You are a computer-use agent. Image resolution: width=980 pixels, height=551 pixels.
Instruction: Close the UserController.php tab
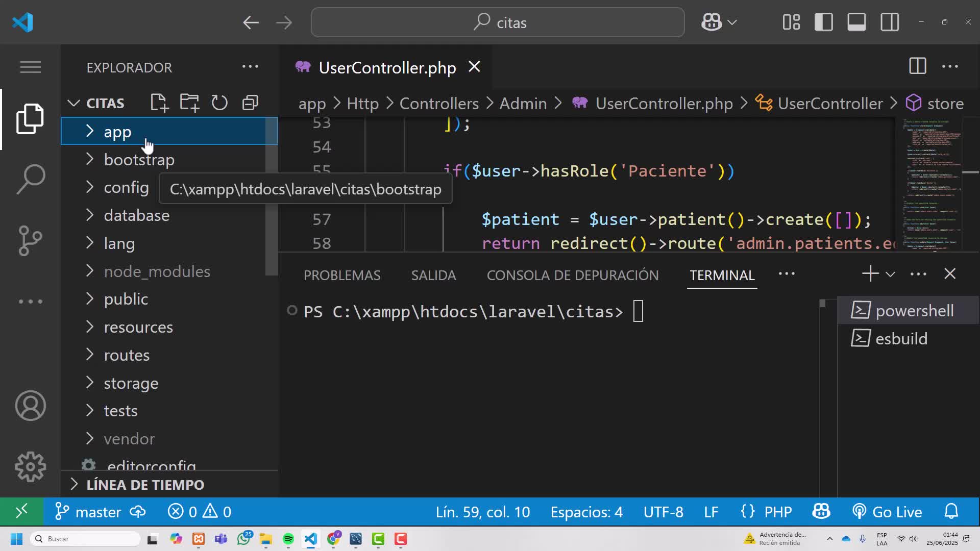point(474,67)
